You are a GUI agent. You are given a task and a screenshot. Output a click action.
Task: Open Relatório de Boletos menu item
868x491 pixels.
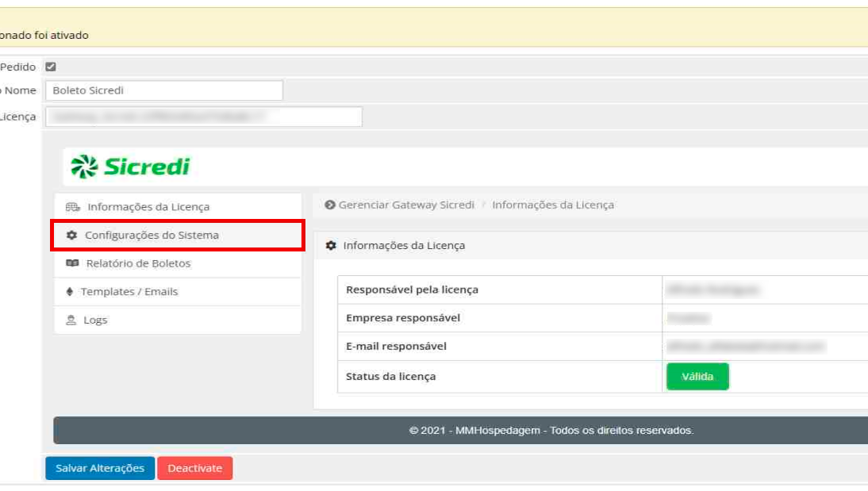(178, 263)
